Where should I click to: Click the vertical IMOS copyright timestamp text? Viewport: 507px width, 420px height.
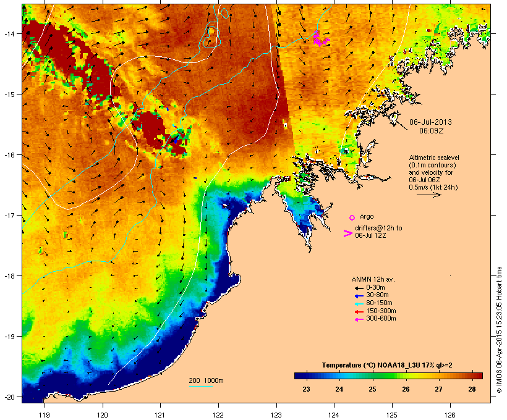coord(499,330)
